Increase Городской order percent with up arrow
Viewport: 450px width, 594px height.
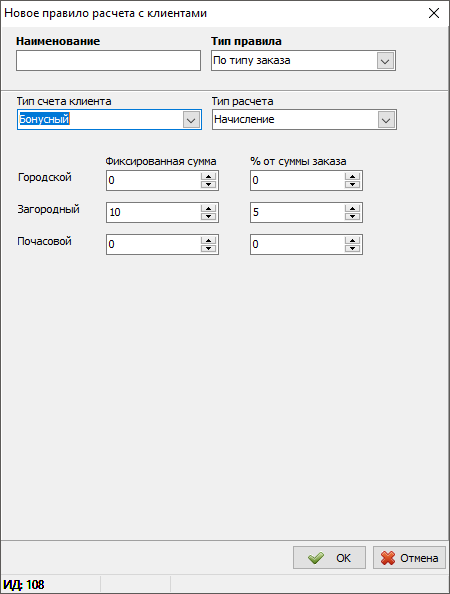pyautogui.click(x=352, y=176)
